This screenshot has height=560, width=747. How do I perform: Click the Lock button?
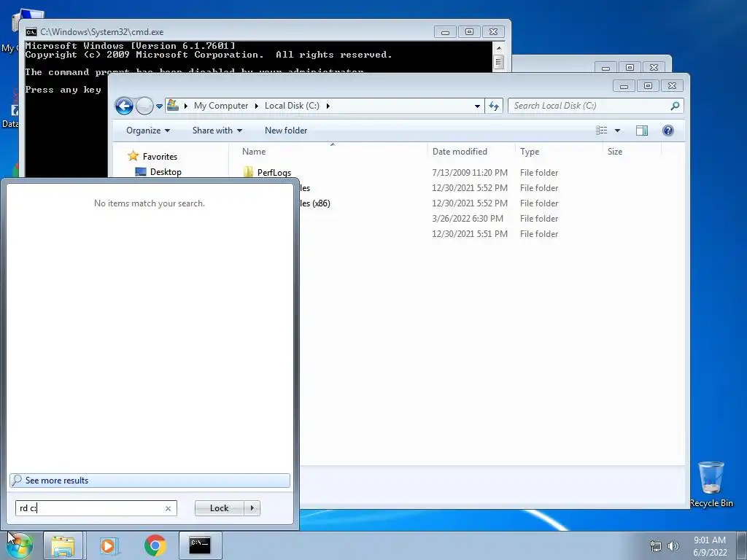219,508
